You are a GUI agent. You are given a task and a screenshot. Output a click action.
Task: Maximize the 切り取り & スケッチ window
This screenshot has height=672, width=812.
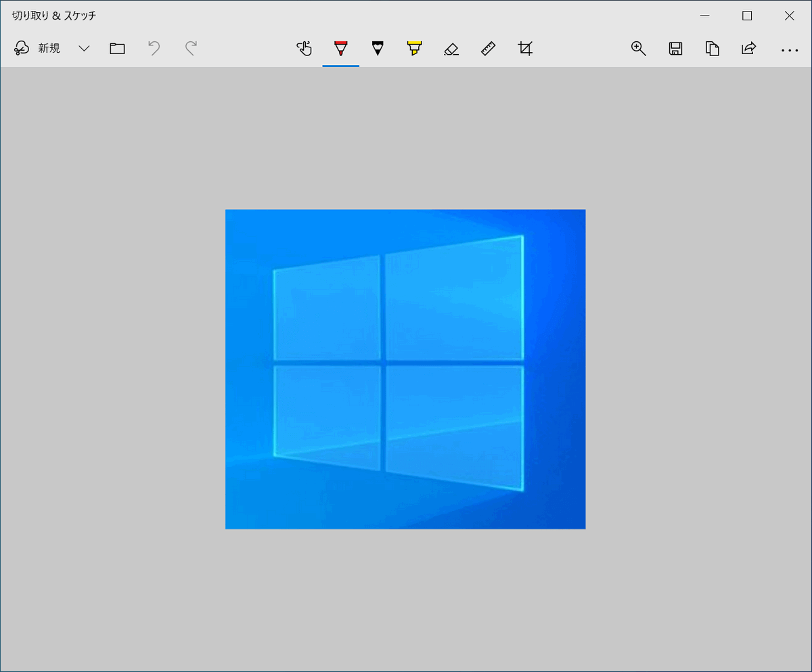pyautogui.click(x=747, y=16)
